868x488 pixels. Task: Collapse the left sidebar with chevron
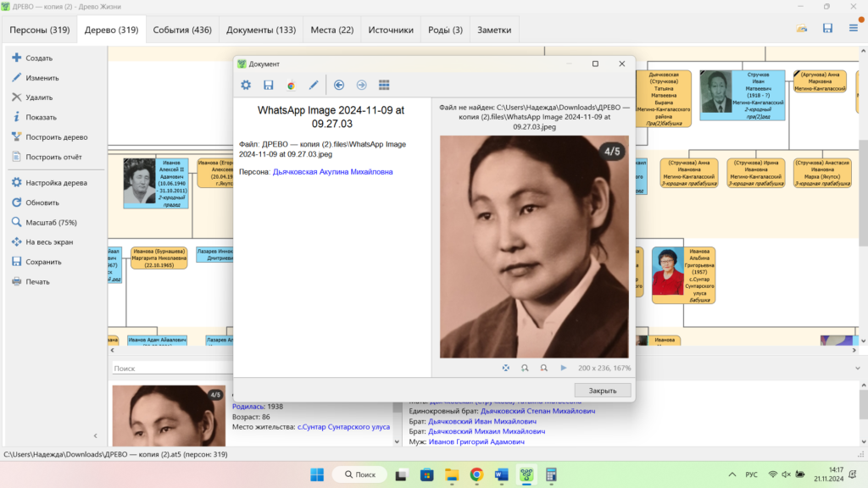95,435
